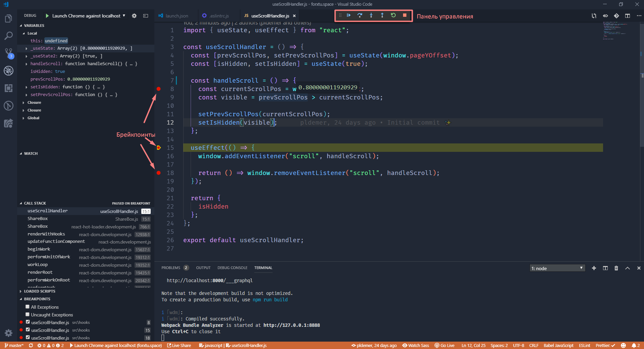This screenshot has width=644, height=349.
Task: Open the Extensions view in activity bar
Action: (8, 88)
